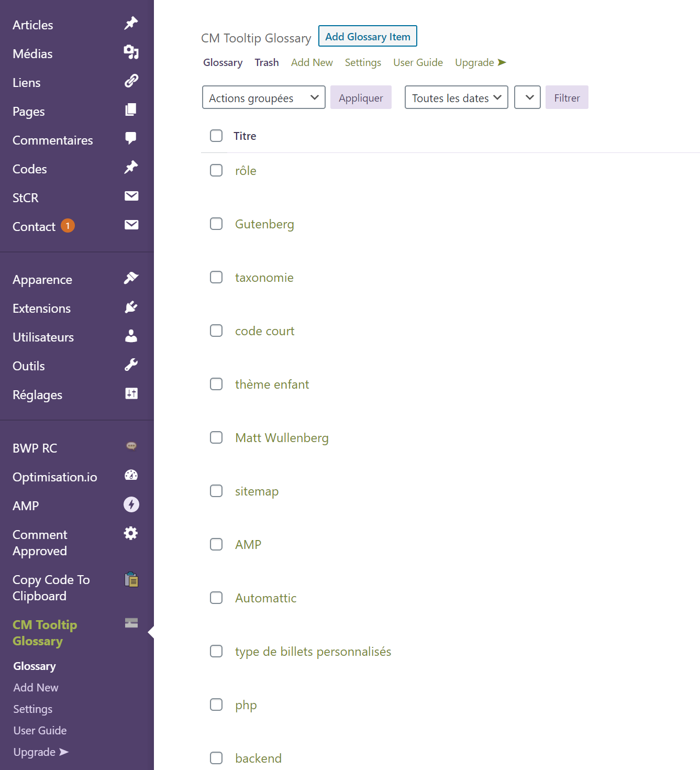This screenshot has width=700, height=770.
Task: Click the Add Glossary Item button
Action: click(x=368, y=36)
